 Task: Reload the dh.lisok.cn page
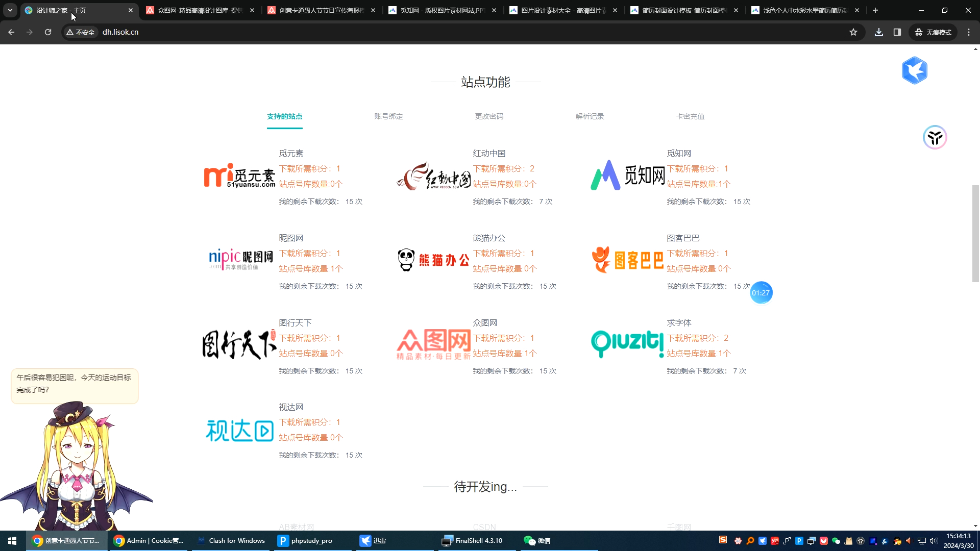[x=48, y=32]
